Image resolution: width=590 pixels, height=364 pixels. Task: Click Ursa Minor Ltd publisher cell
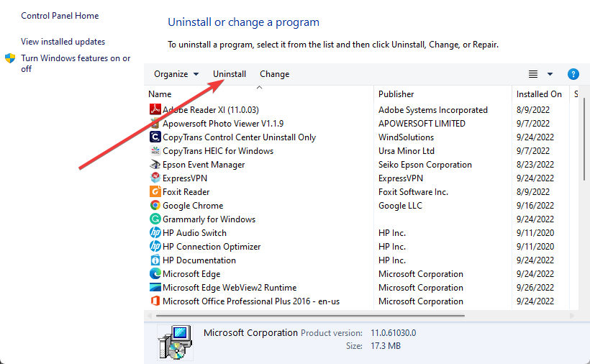(407, 151)
